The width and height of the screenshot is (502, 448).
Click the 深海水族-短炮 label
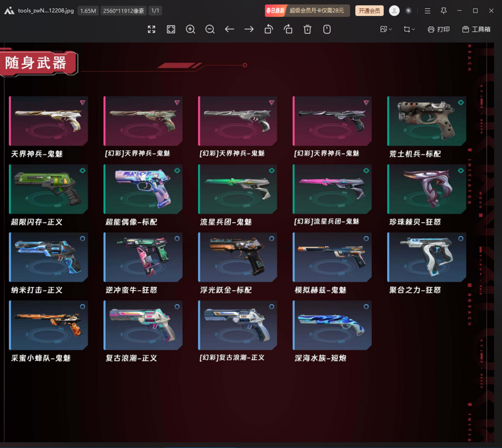pos(320,358)
